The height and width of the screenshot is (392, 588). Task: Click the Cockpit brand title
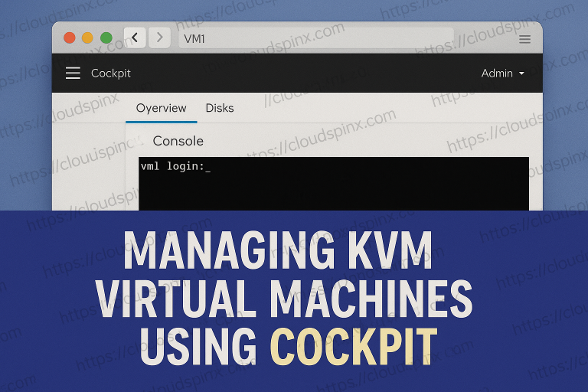pos(110,73)
